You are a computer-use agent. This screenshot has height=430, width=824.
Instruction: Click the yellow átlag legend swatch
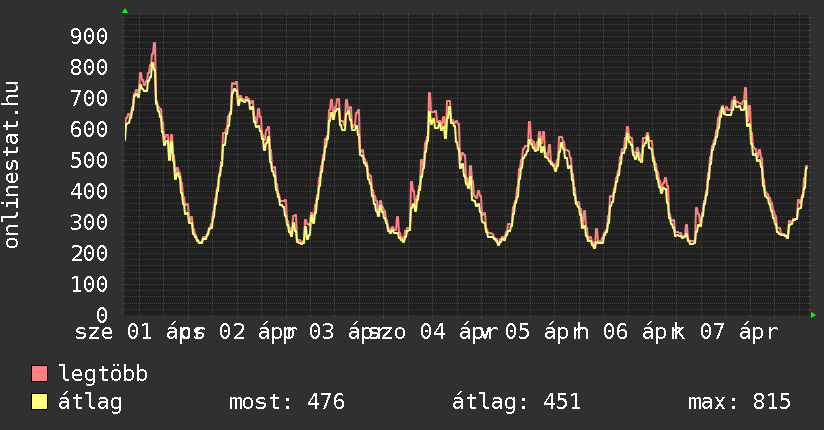tap(40, 402)
